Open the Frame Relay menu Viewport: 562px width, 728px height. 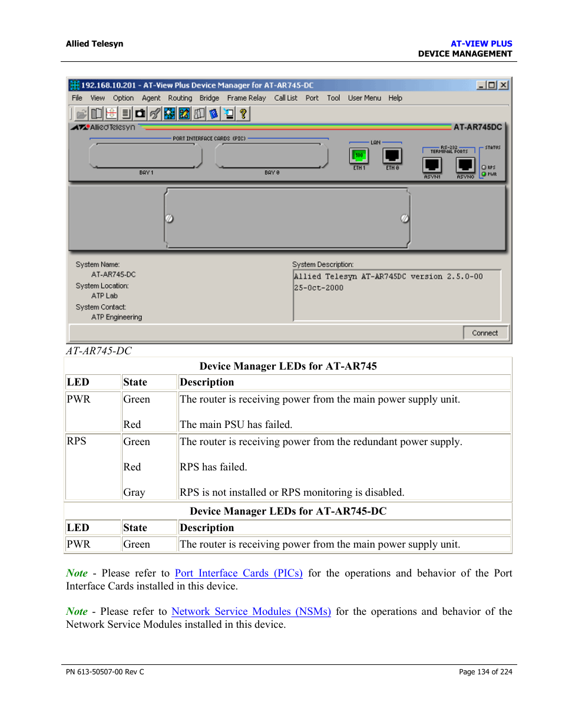(246, 98)
